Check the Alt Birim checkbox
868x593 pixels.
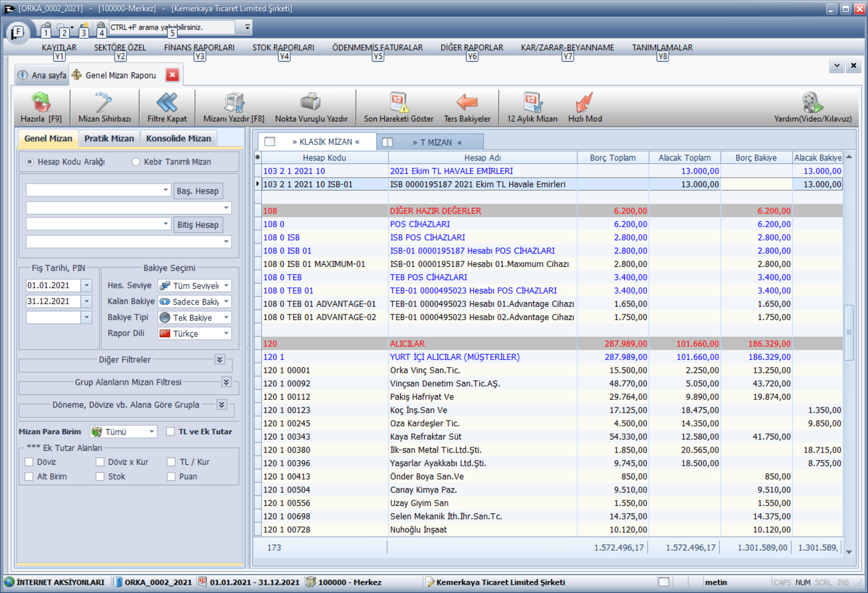point(29,476)
